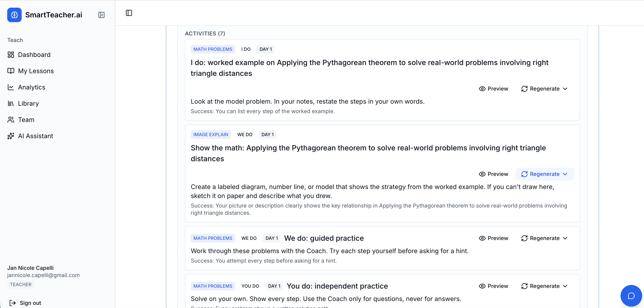Expand Regenerate chevron for We do guided practice

tap(565, 238)
